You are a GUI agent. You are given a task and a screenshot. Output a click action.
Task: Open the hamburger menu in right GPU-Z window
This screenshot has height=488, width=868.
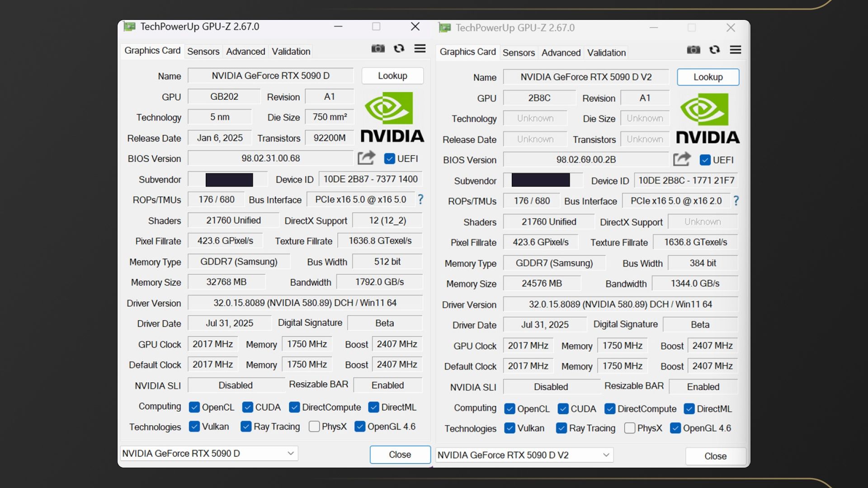(736, 50)
